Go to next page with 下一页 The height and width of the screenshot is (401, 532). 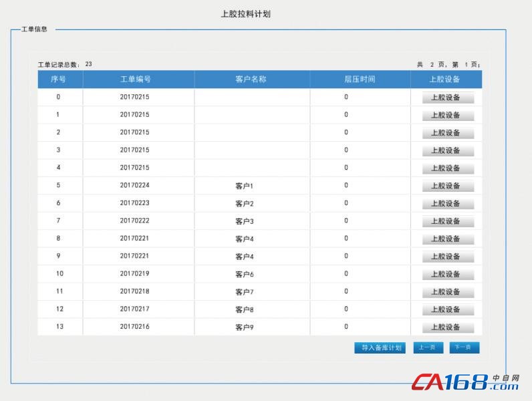point(464,348)
